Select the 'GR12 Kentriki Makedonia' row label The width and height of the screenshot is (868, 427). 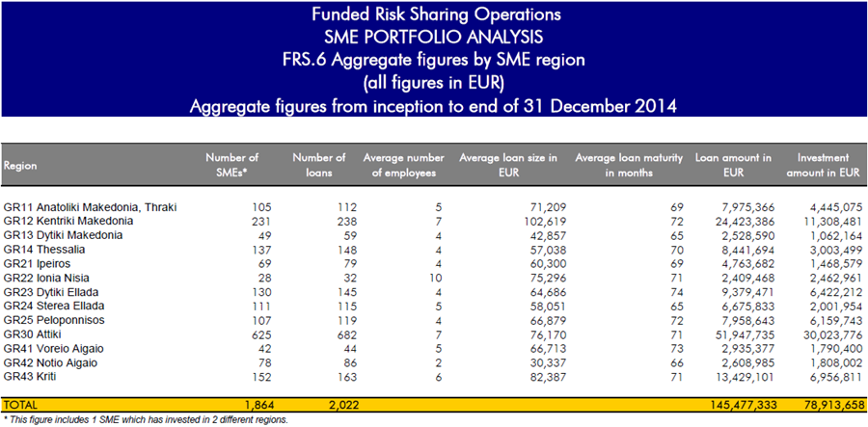[68, 222]
